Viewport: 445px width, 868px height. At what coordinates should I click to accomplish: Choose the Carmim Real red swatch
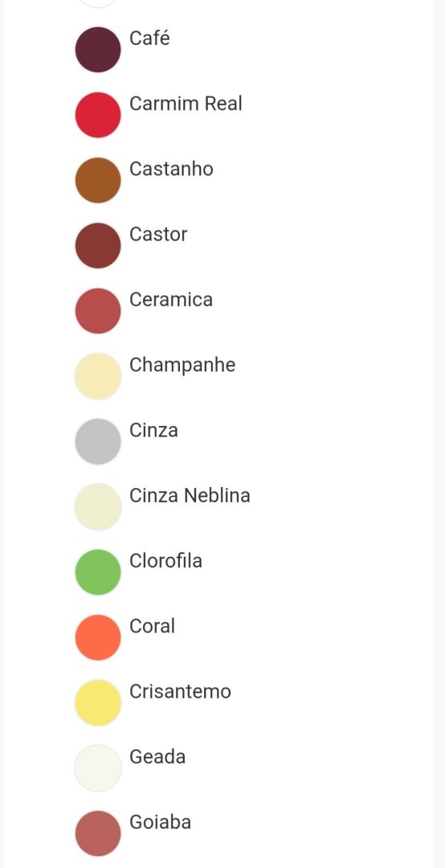98,115
